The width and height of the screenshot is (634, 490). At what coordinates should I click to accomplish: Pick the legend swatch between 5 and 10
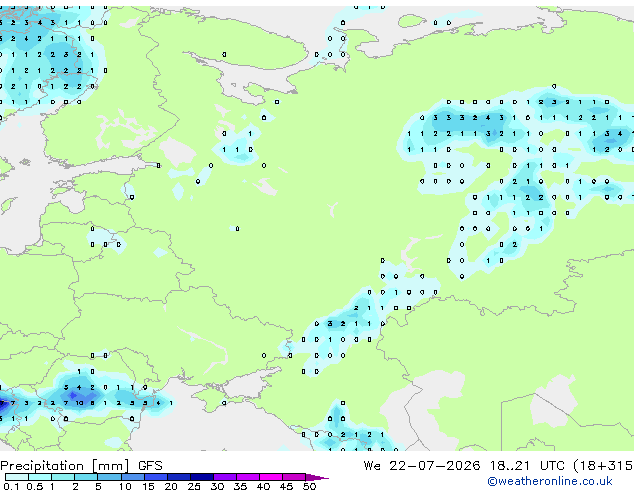point(109,477)
